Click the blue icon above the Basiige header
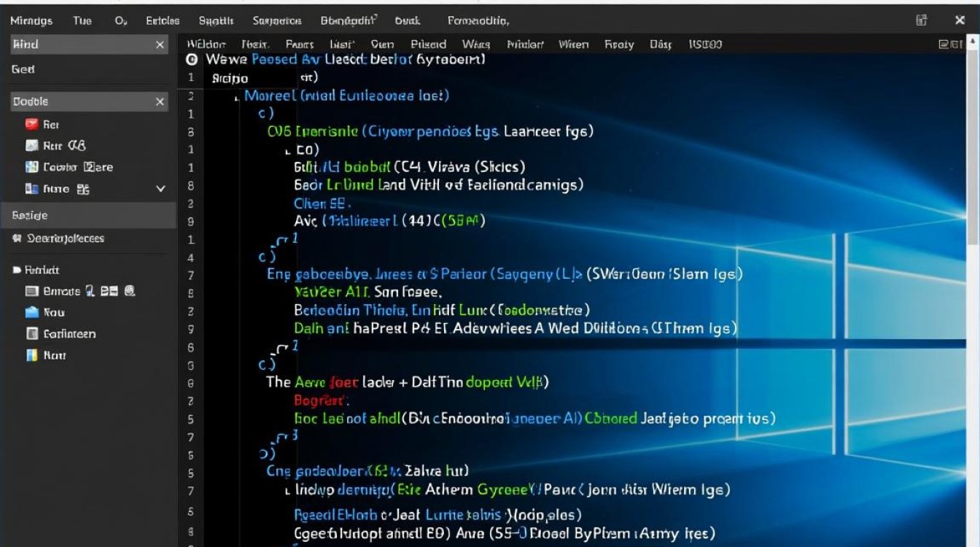Image resolution: width=980 pixels, height=547 pixels. click(x=31, y=189)
